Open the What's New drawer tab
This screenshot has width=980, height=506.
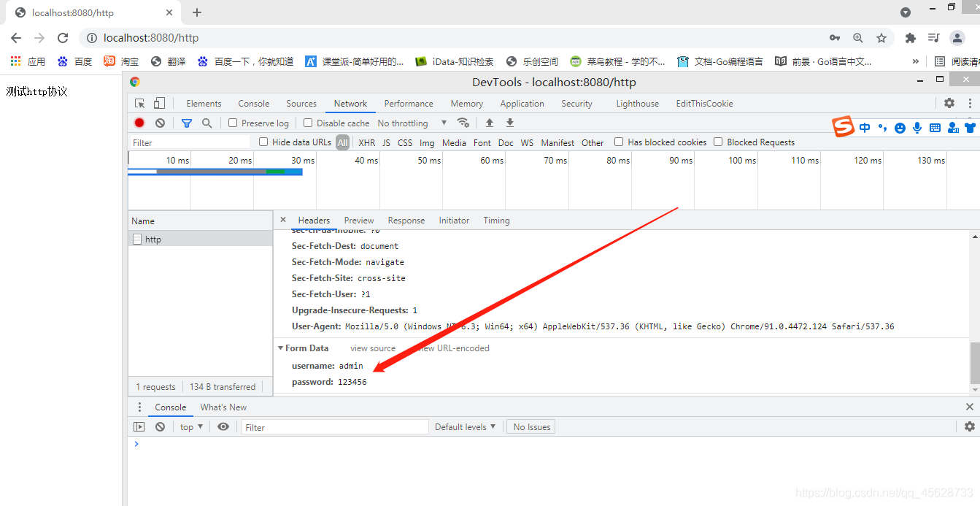223,407
